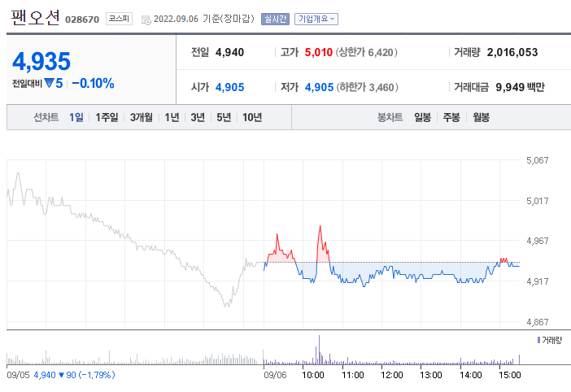The width and height of the screenshot is (571, 392).
Task: Click the 선차트 label
Action: pyautogui.click(x=46, y=117)
